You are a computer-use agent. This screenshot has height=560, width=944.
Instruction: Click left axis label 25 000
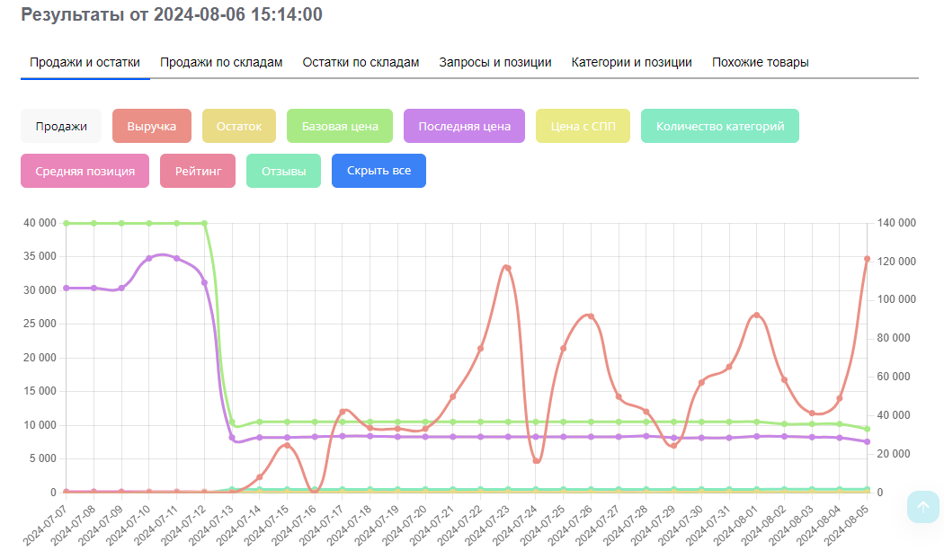coord(40,324)
